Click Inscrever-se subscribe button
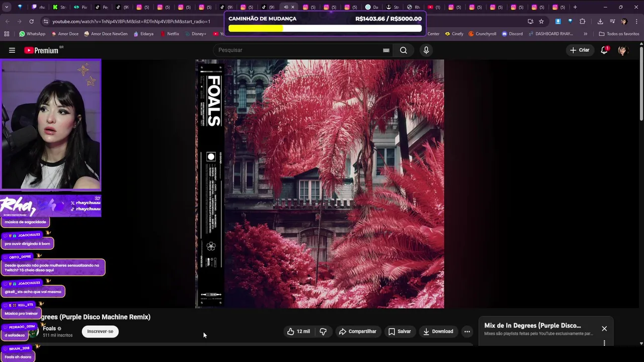 100,331
